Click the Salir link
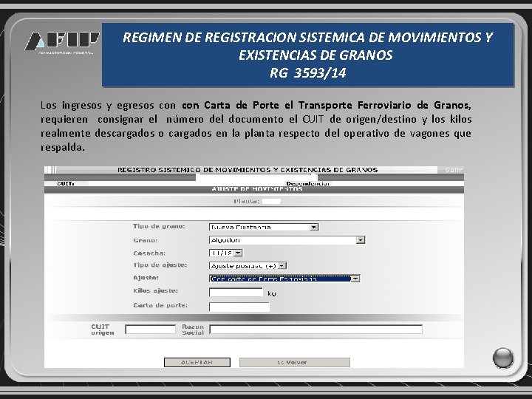 [x=453, y=170]
